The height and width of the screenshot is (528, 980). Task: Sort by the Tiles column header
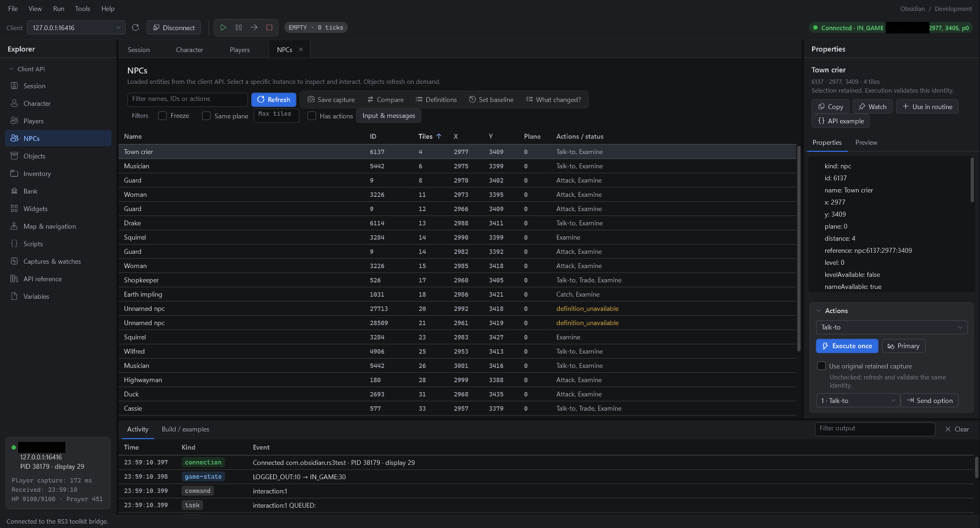coord(430,137)
